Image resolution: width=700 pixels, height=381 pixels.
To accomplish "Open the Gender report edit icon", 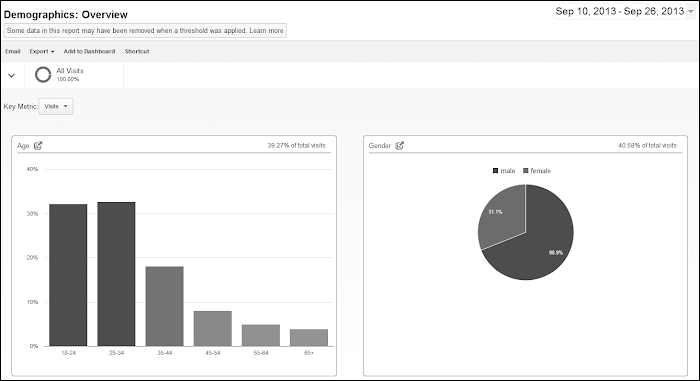I will tap(400, 146).
